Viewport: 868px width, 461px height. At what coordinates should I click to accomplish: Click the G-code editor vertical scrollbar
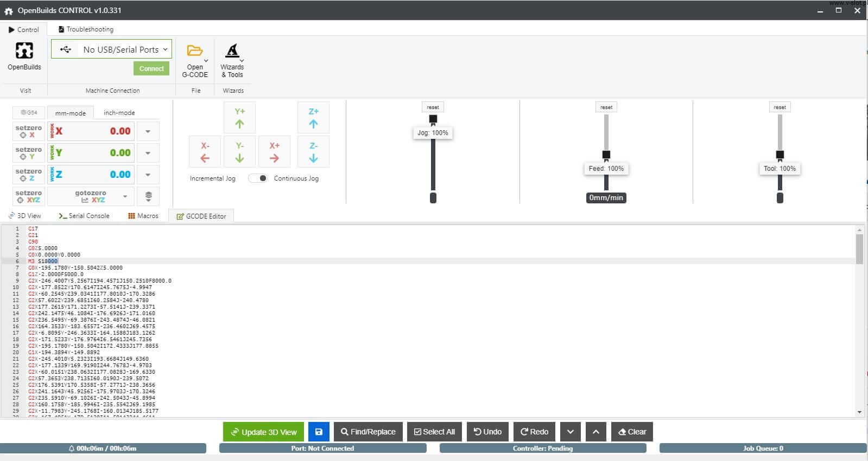859,249
